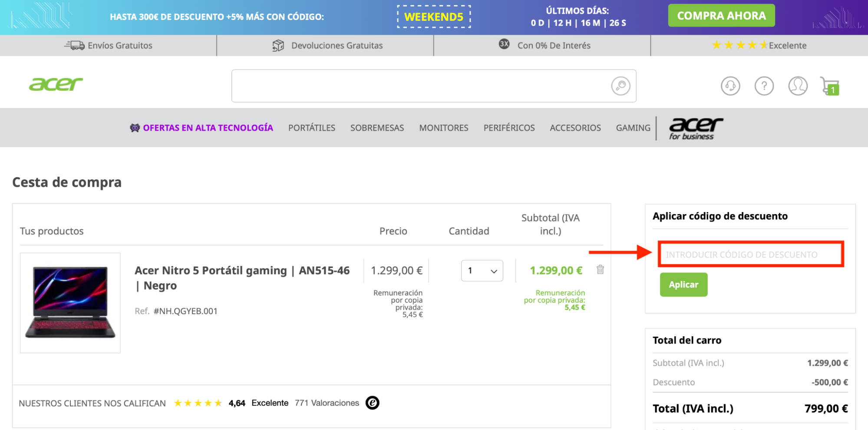Viewport: 868px width, 430px height.
Task: Click the Compra Ahora button
Action: pyautogui.click(x=721, y=16)
